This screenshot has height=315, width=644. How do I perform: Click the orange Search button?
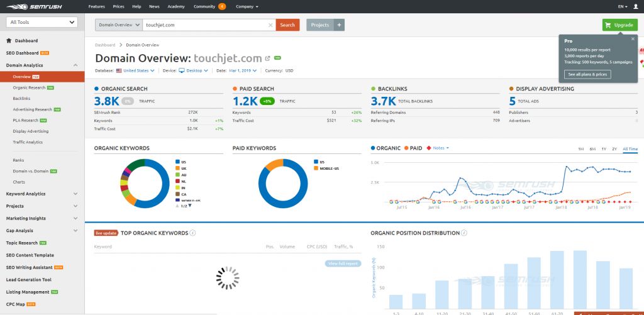coord(287,25)
